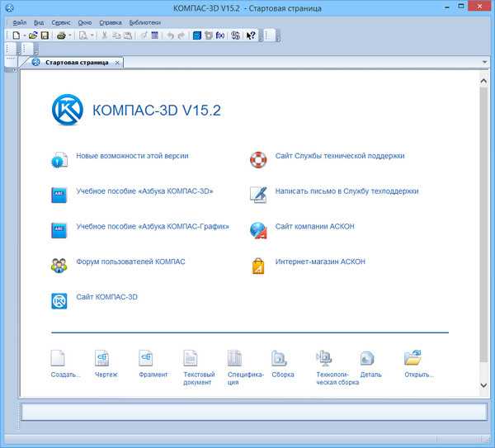
Task: Click the Сборка (assembly) icon
Action: 279,358
